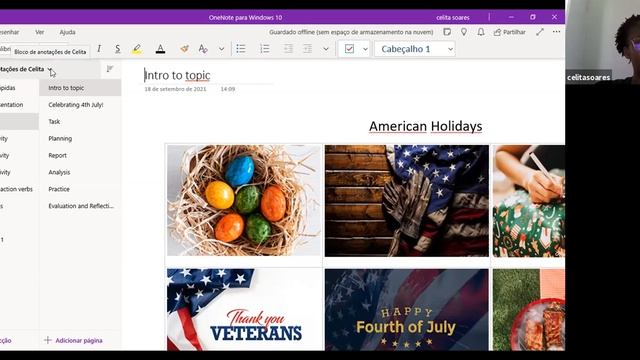This screenshot has width=640, height=360.
Task: Select the section ending in 'action verbs'
Action: click(x=18, y=189)
